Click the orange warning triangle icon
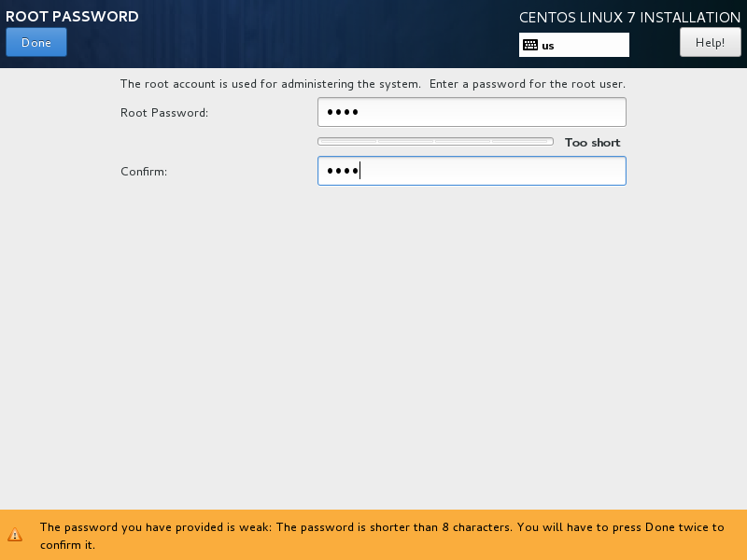The width and height of the screenshot is (747, 560). 15,534
